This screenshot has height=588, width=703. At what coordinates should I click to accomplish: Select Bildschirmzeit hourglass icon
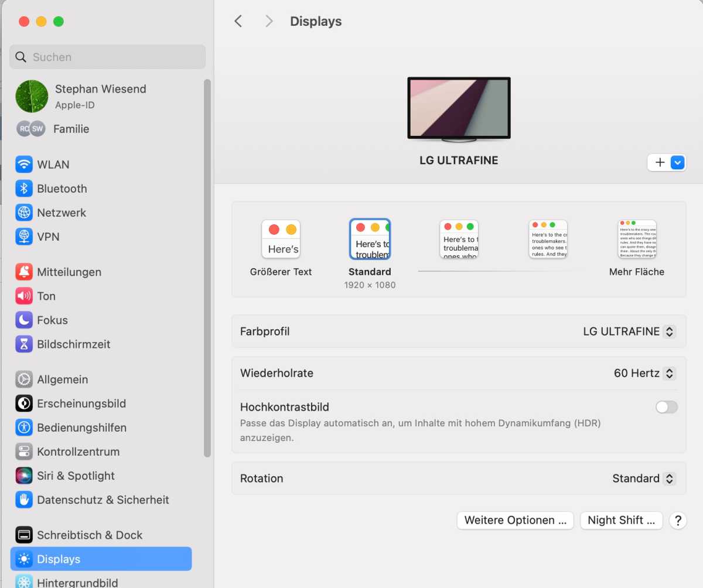pos(24,344)
